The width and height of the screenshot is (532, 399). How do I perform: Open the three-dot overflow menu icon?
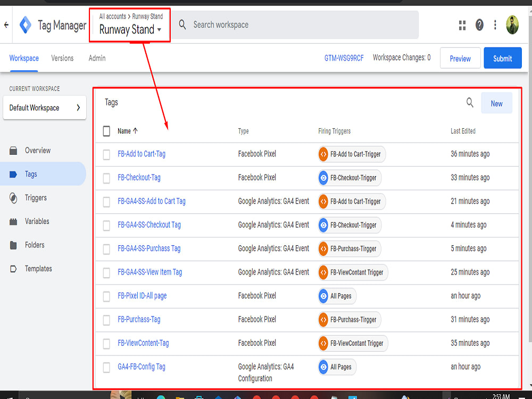coord(495,25)
